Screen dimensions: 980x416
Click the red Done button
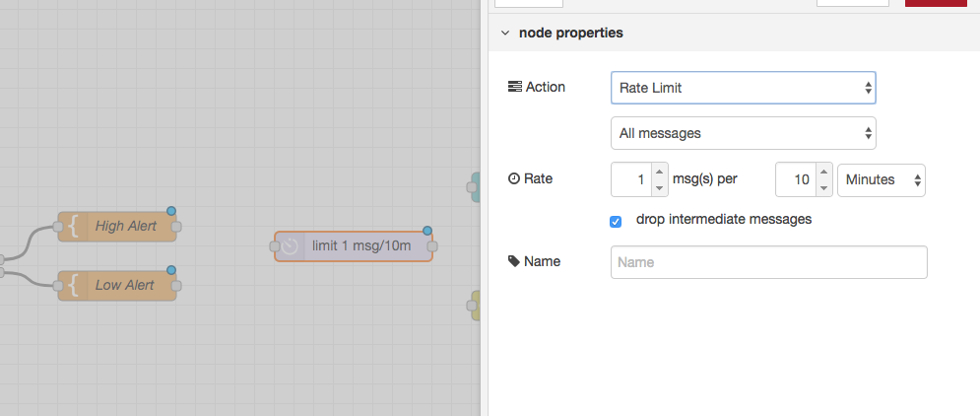936,3
